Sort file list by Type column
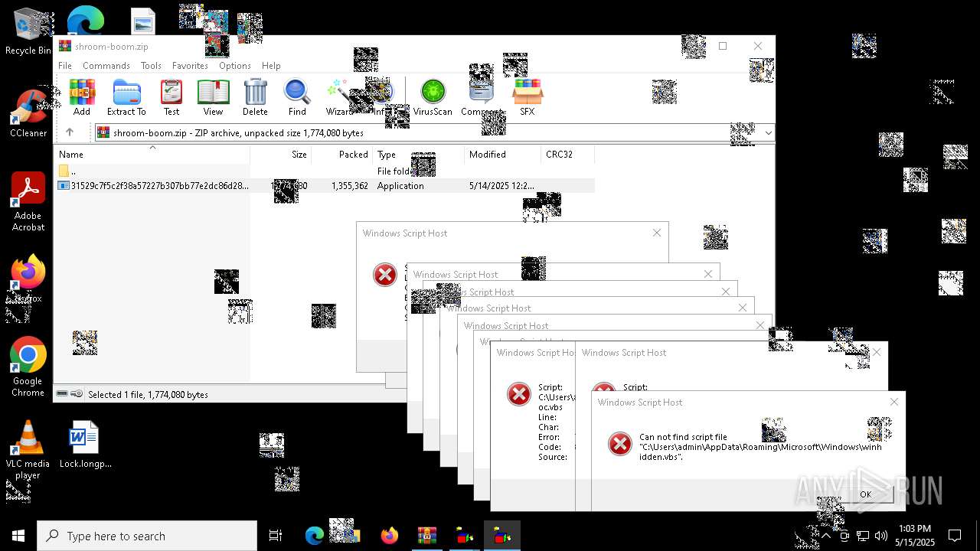 418,155
